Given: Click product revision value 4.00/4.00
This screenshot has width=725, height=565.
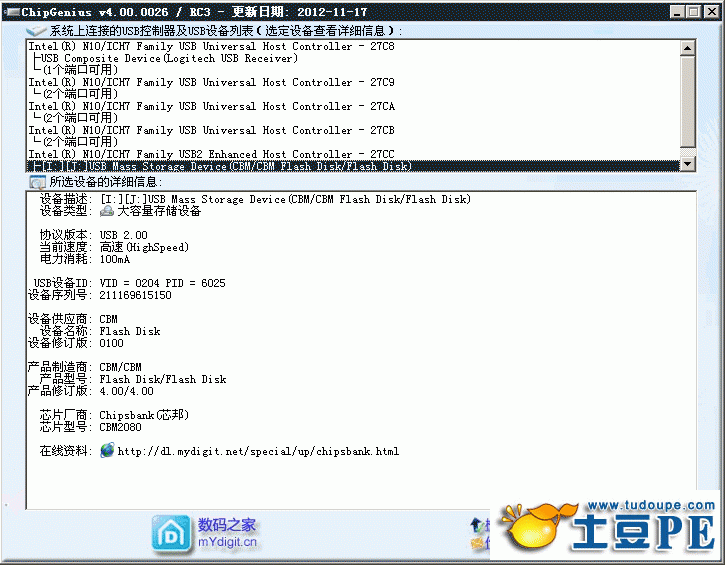Looking at the screenshot, I should pyautogui.click(x=126, y=391).
